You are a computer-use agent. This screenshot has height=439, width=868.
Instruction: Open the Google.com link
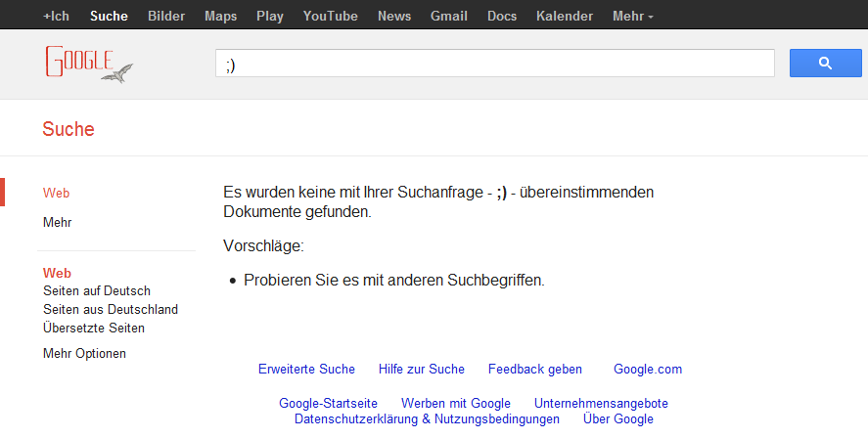(x=647, y=370)
